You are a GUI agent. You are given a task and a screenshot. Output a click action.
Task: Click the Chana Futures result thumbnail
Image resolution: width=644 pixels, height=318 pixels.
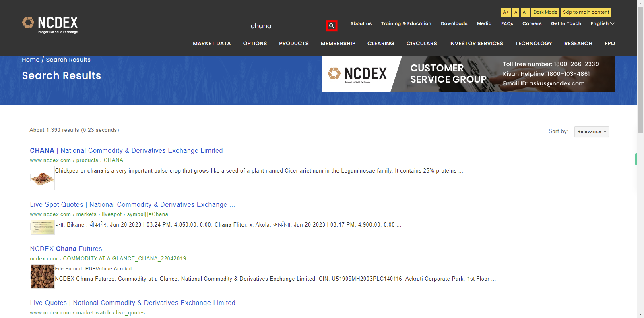[x=43, y=276]
